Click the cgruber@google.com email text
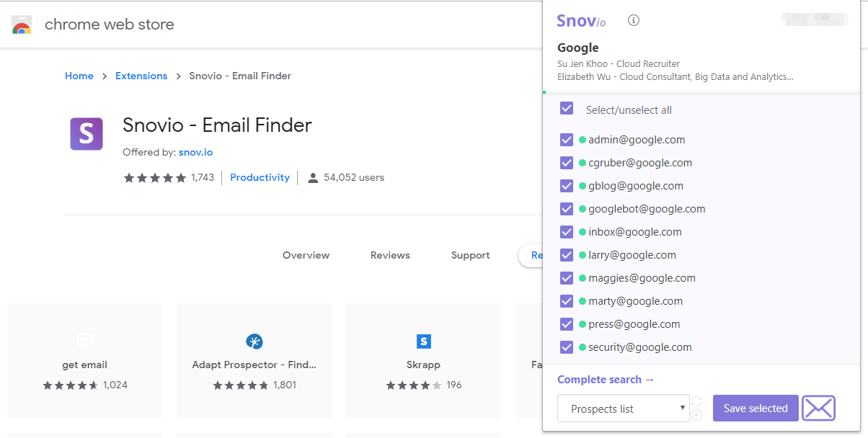The image size is (868, 438). (x=640, y=163)
